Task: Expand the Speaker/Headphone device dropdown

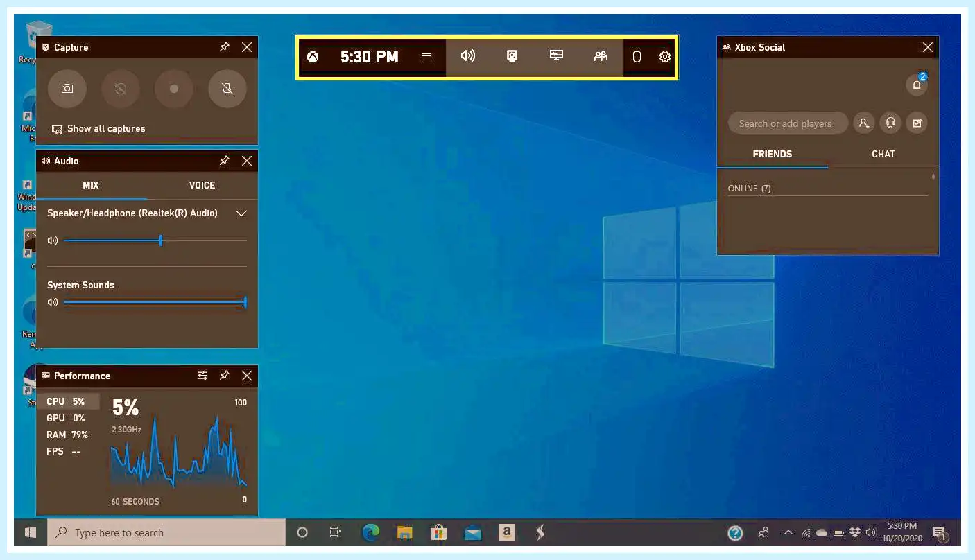Action: click(x=241, y=213)
